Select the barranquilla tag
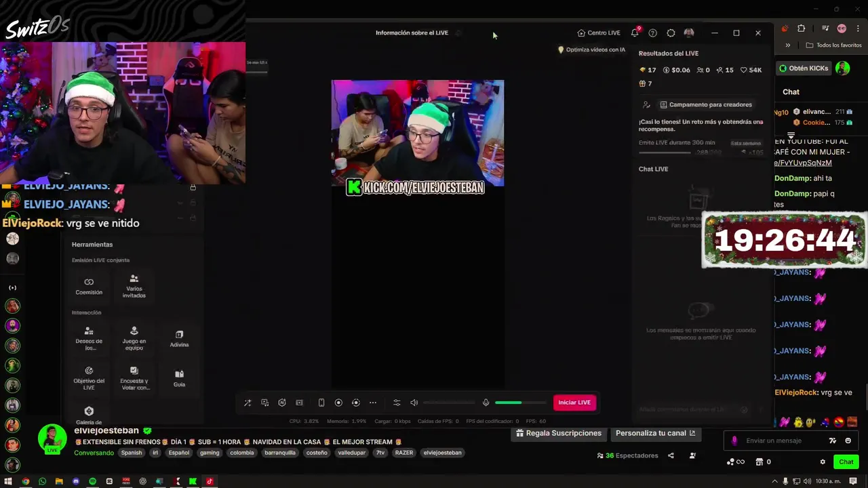The width and height of the screenshot is (868, 488). click(x=280, y=453)
